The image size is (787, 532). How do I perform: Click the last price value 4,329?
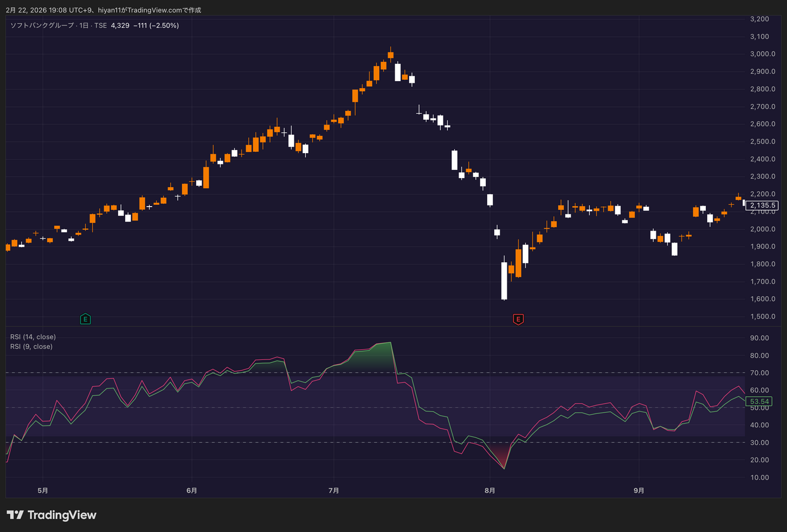coord(119,26)
